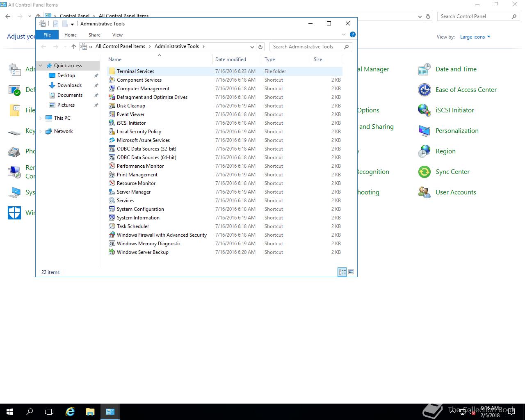The height and width of the screenshot is (420, 525).
Task: Select the Server Manager icon
Action: 112,192
